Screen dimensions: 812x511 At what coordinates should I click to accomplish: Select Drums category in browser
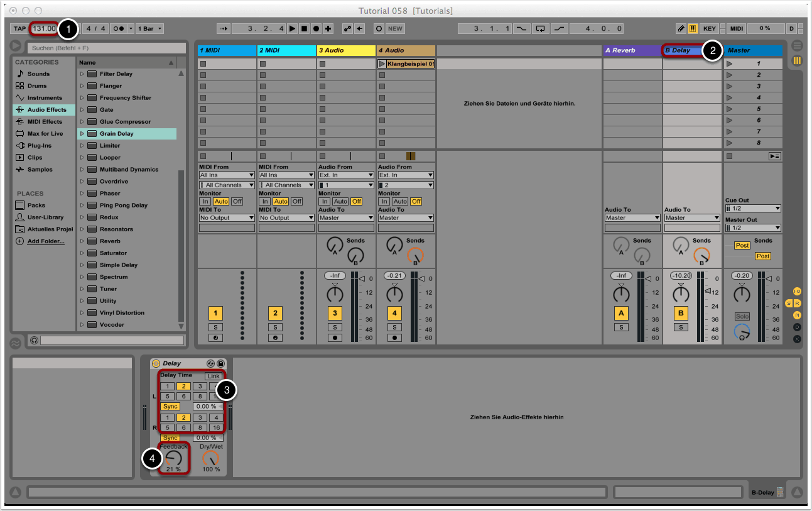(37, 86)
